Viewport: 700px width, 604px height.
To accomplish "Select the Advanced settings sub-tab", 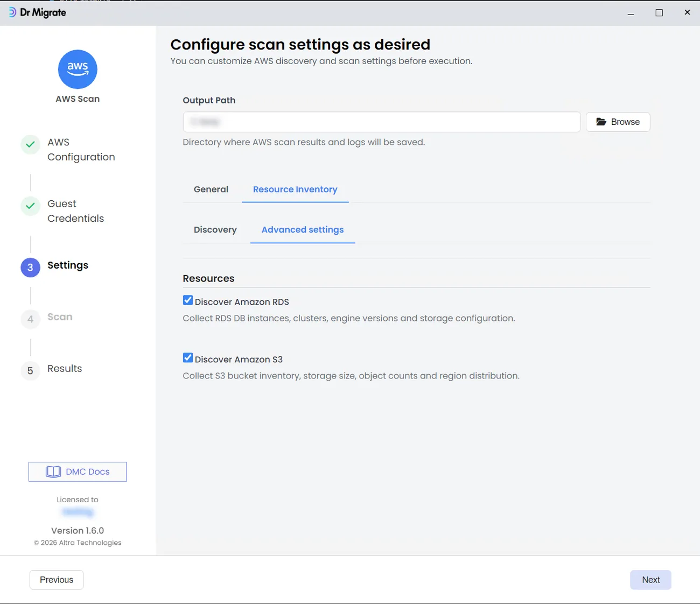I will pos(303,230).
